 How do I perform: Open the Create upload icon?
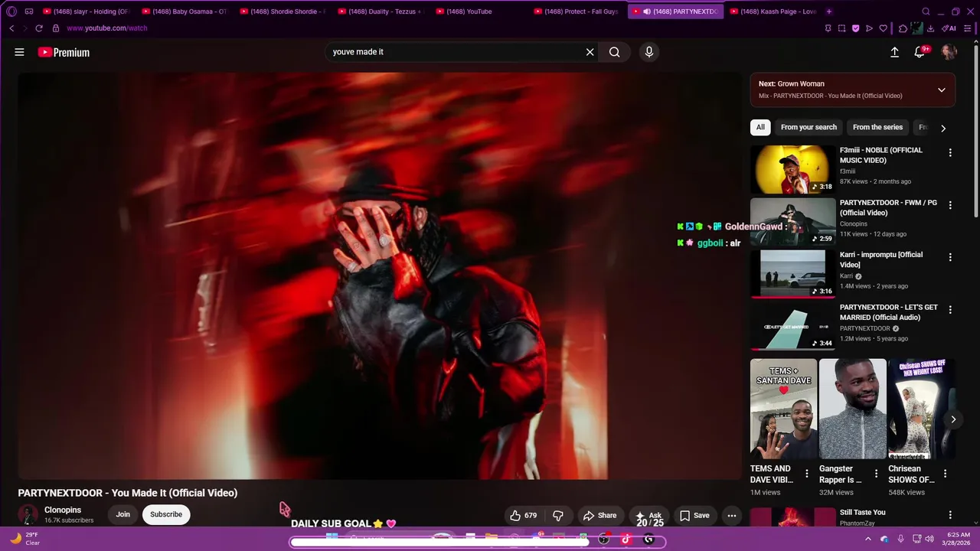pos(894,52)
